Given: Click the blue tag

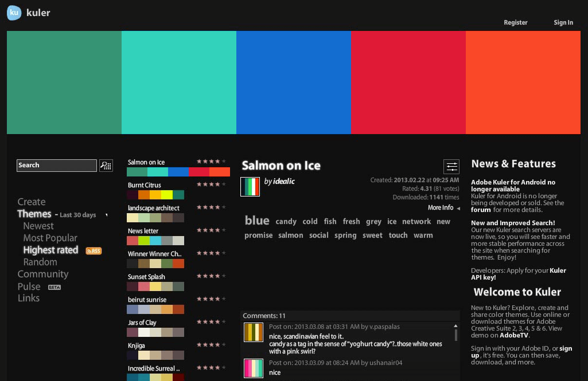Looking at the screenshot, I should coord(257,220).
